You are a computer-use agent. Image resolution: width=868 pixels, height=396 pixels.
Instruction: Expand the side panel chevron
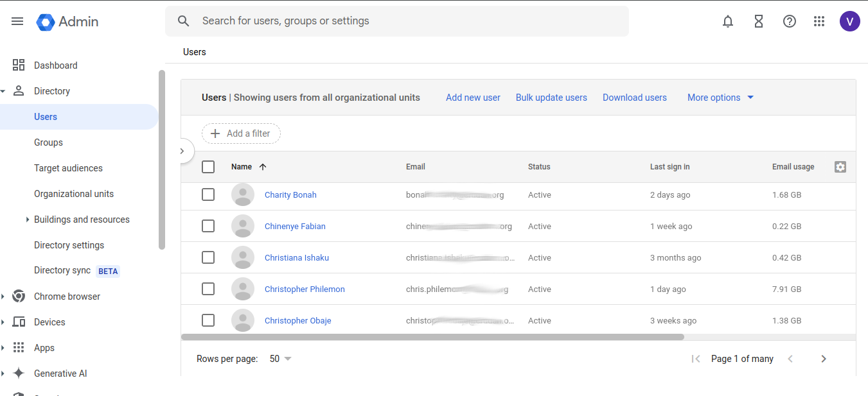click(182, 151)
